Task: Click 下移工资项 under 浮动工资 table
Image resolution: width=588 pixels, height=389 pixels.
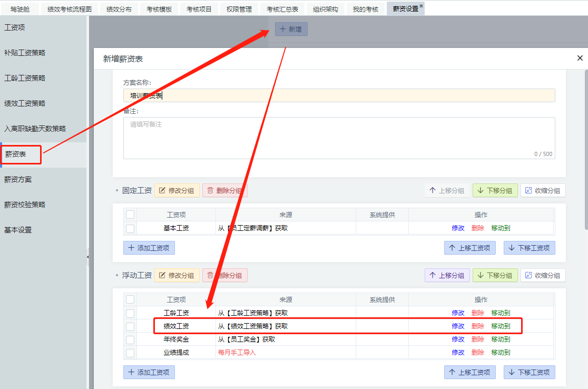Action: coord(529,372)
